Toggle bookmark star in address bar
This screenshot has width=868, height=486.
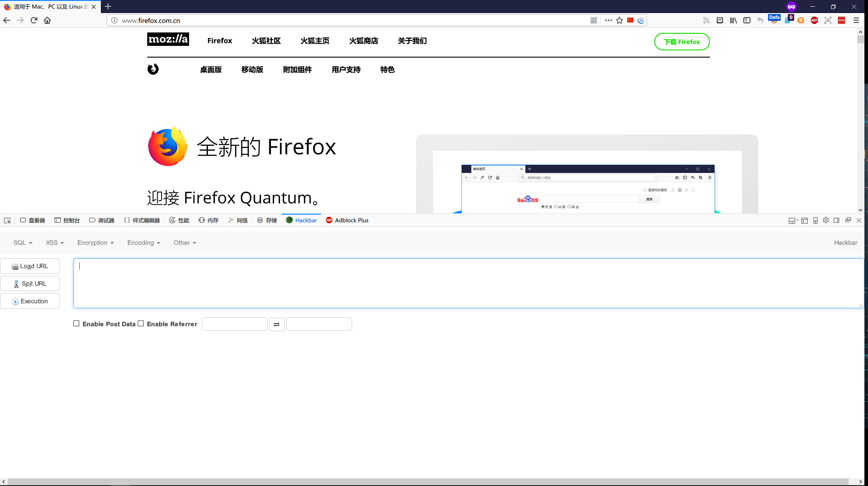pyautogui.click(x=619, y=20)
